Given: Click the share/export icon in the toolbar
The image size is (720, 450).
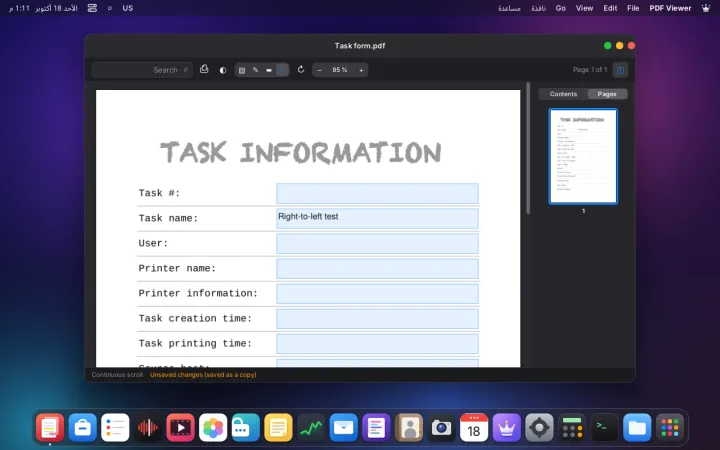Looking at the screenshot, I should point(204,69).
